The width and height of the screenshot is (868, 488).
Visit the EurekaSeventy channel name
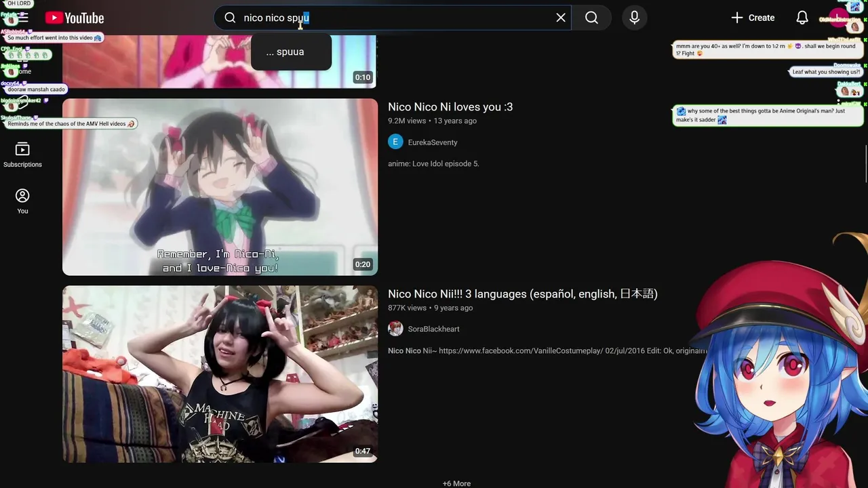point(433,142)
